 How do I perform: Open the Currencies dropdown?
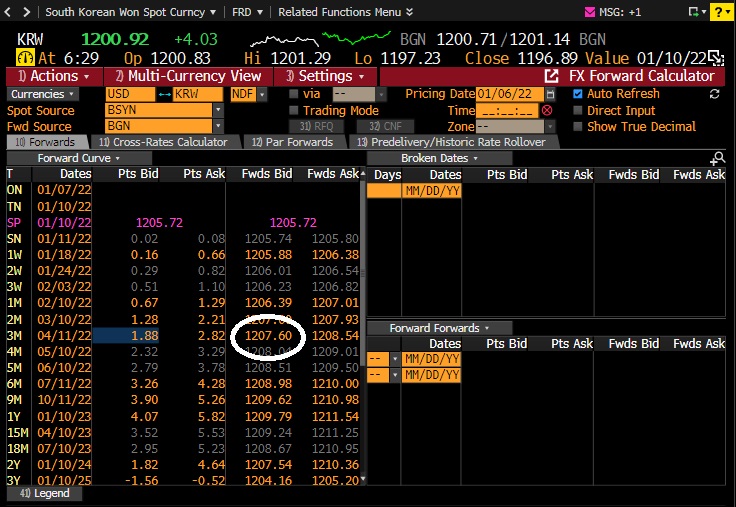42,94
